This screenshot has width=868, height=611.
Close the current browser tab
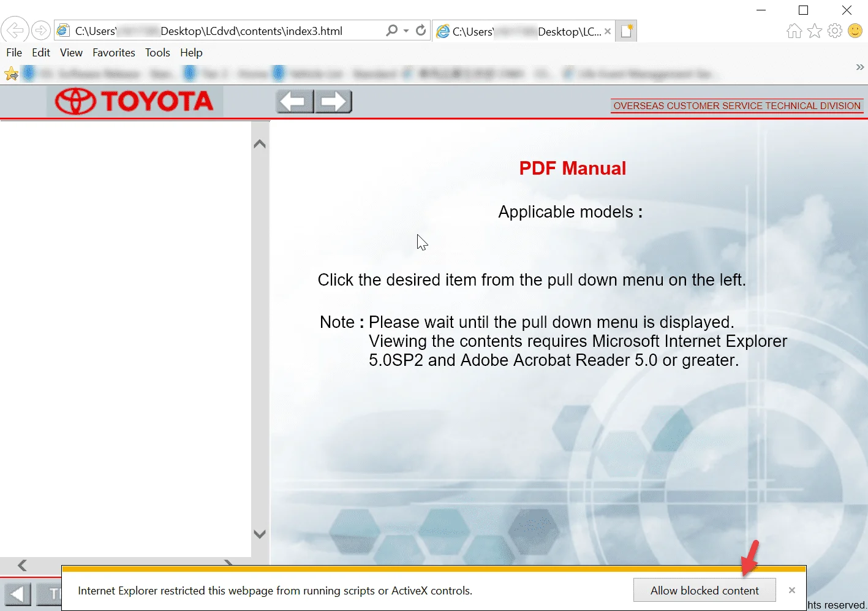pos(608,31)
